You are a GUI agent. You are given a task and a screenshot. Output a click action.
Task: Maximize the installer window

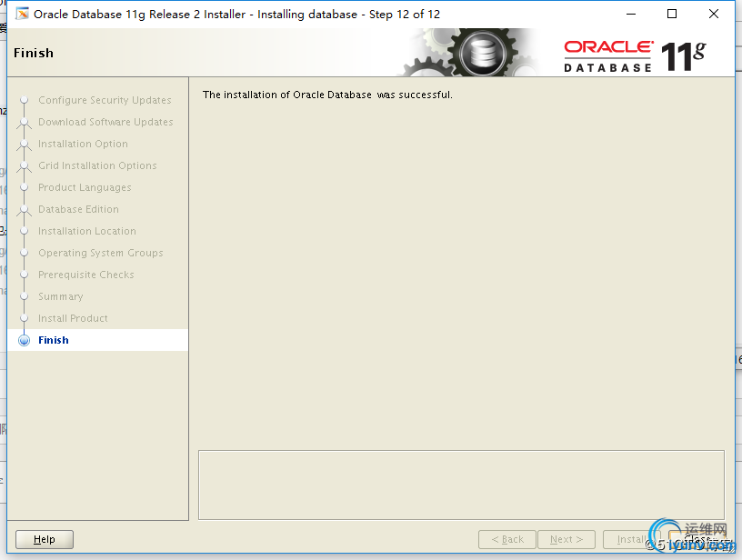point(672,15)
